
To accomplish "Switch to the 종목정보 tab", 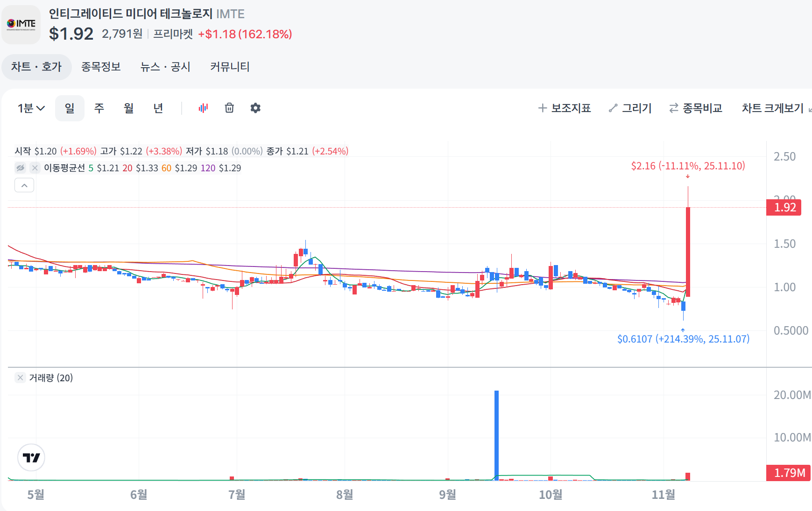I will (102, 67).
